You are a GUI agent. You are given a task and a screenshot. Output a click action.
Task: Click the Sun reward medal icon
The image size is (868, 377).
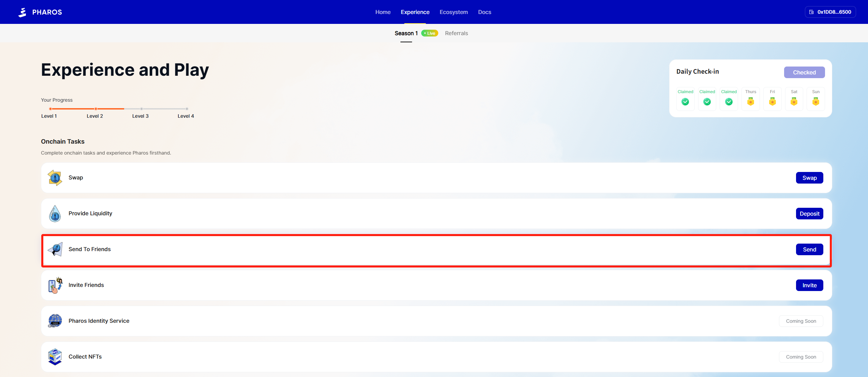coord(816,101)
